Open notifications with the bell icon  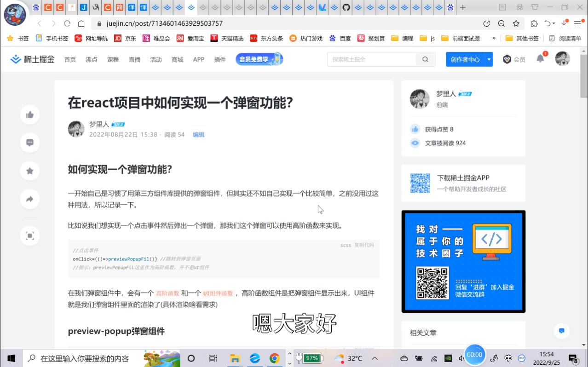[x=539, y=59]
